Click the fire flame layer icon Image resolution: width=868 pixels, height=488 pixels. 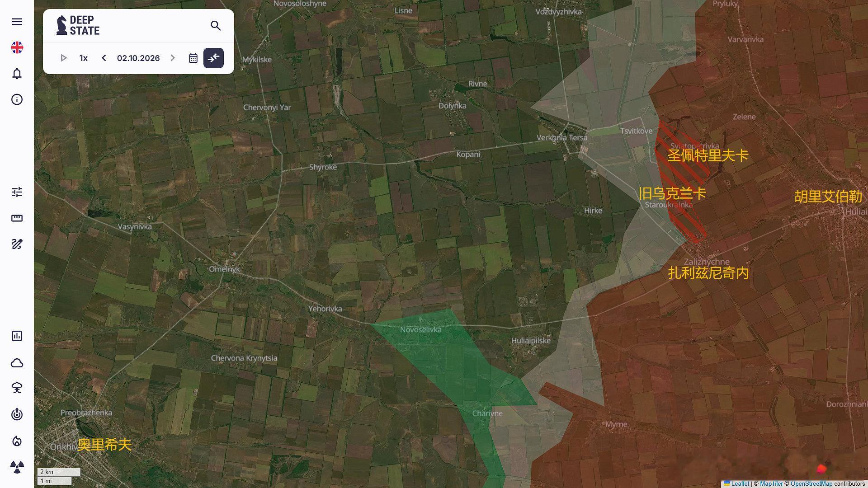[x=17, y=441]
